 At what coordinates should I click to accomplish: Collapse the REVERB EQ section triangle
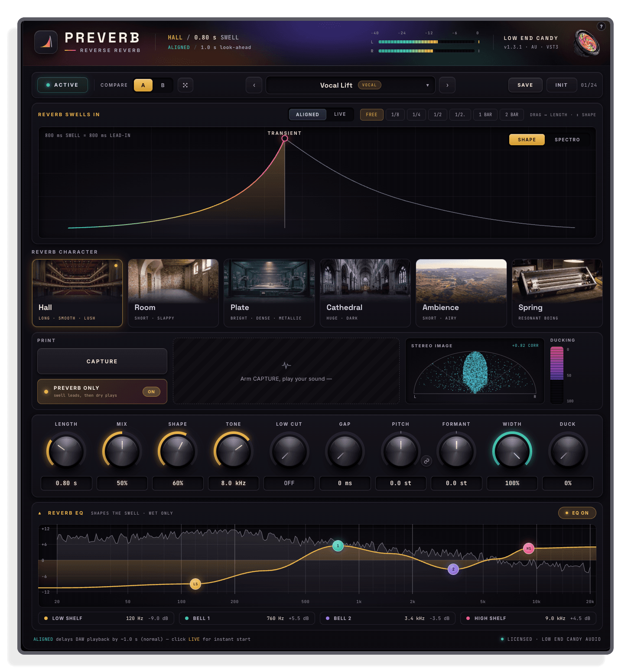pyautogui.click(x=40, y=513)
